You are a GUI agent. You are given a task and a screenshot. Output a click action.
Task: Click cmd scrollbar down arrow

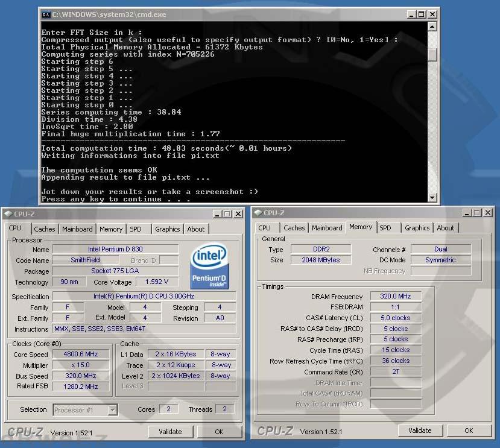432,198
